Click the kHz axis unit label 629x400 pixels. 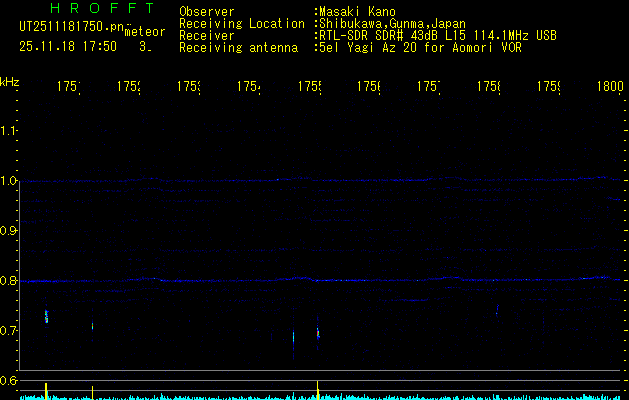coord(10,81)
